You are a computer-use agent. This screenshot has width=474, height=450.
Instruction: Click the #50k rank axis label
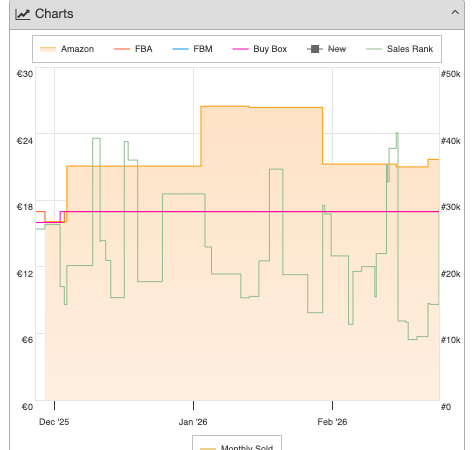pyautogui.click(x=451, y=74)
